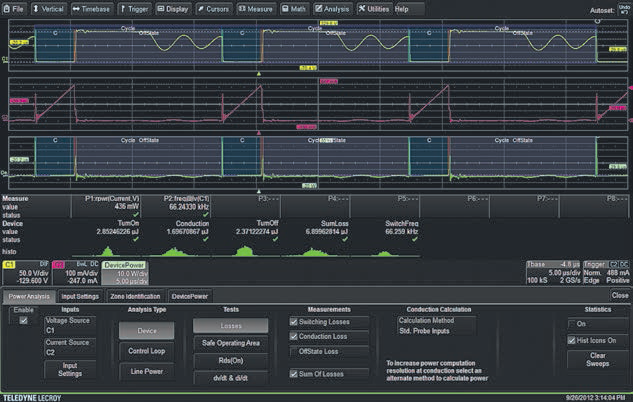Switch to the Input Settings tab

(80, 296)
